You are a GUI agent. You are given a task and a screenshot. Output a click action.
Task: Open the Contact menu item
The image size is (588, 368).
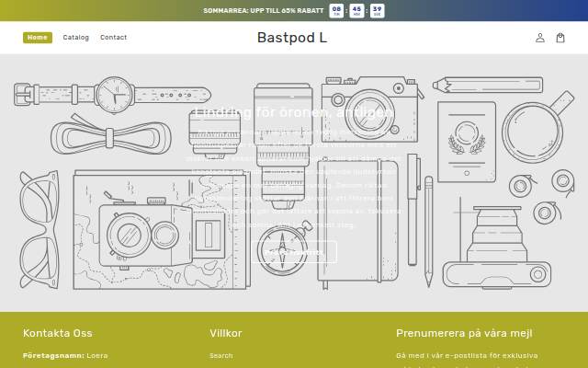114,38
